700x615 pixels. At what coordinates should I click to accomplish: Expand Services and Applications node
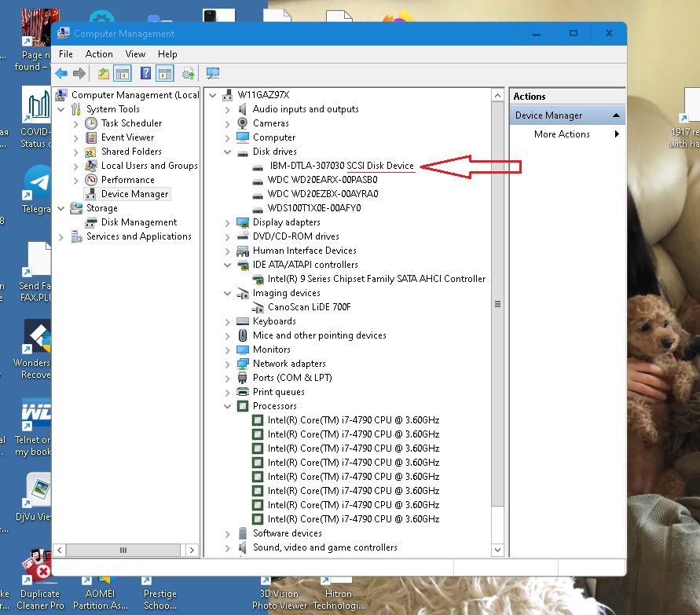click(61, 236)
